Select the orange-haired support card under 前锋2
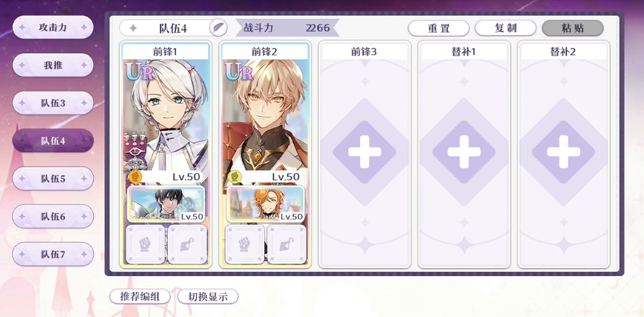Image resolution: width=644 pixels, height=317 pixels. click(x=266, y=204)
